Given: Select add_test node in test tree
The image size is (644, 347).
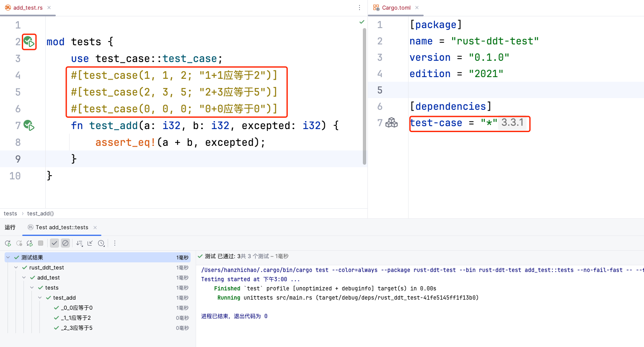Looking at the screenshot, I should [x=49, y=277].
